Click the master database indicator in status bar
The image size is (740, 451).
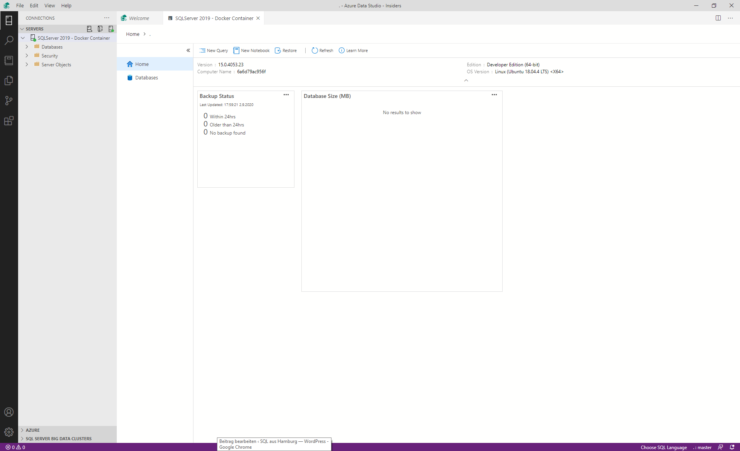[702, 447]
